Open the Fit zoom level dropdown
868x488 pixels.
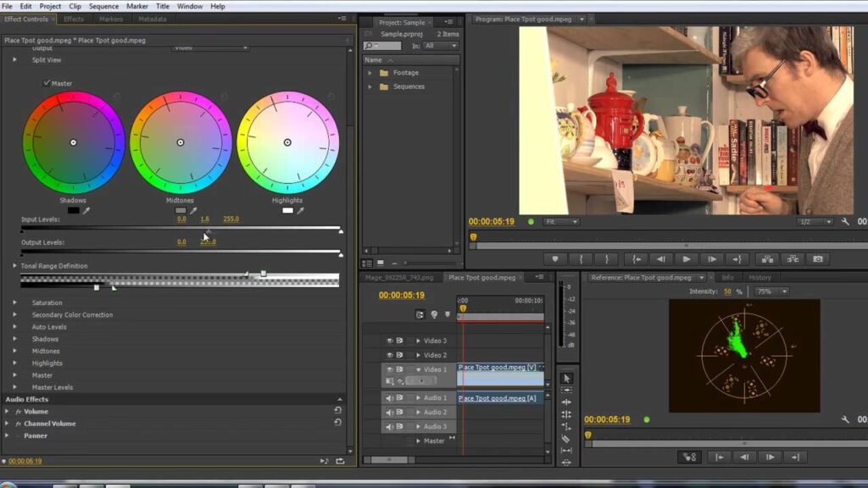(x=562, y=222)
